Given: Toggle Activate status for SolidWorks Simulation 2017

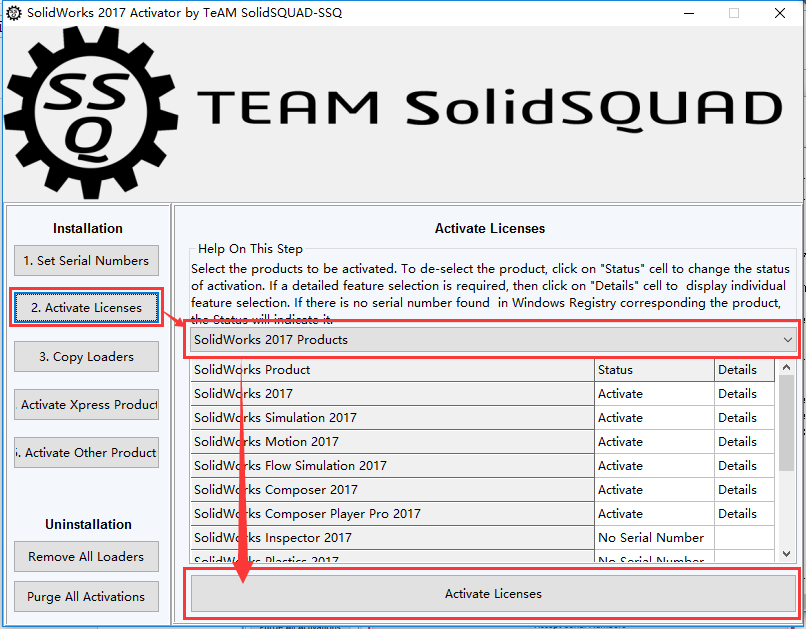Looking at the screenshot, I should point(654,418).
